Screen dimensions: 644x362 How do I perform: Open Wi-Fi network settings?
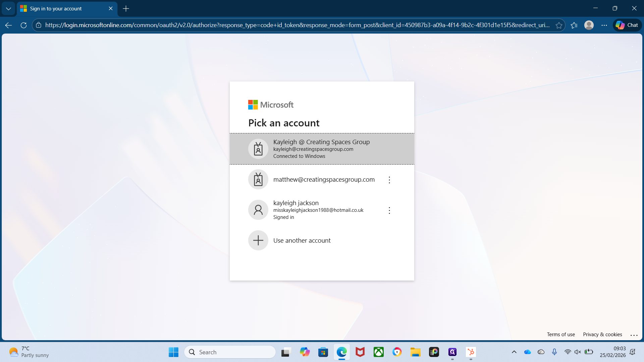(568, 352)
